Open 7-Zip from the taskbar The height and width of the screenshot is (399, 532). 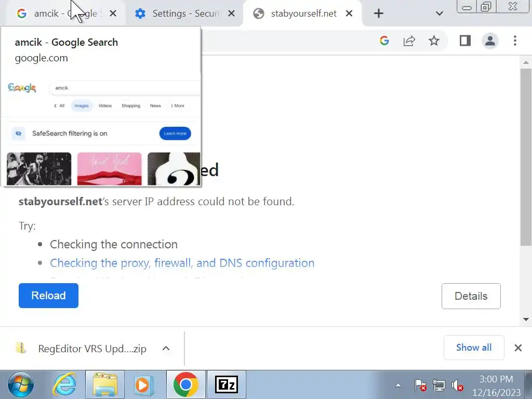point(227,385)
